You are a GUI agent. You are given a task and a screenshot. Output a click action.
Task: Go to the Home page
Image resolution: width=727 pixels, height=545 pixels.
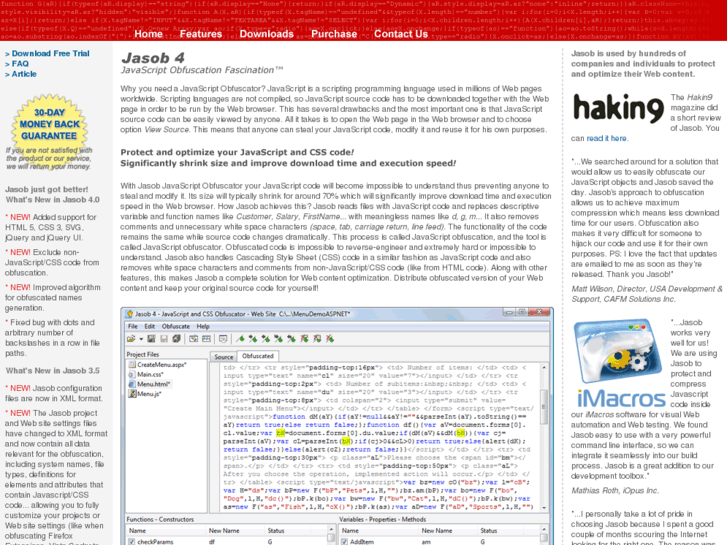coord(148,34)
